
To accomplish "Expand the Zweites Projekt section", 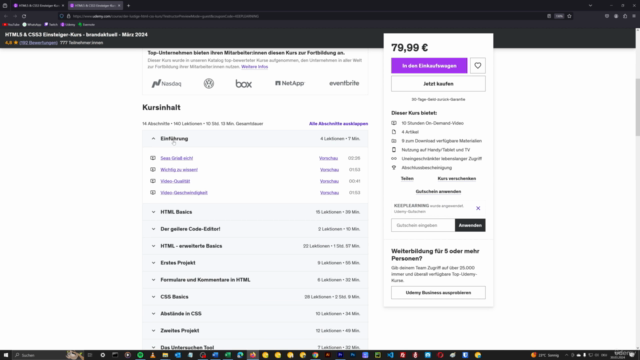I will (255, 331).
